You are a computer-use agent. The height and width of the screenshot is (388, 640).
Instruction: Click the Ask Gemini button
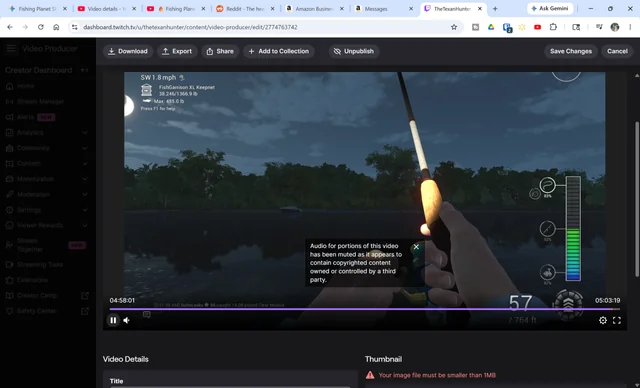click(550, 9)
